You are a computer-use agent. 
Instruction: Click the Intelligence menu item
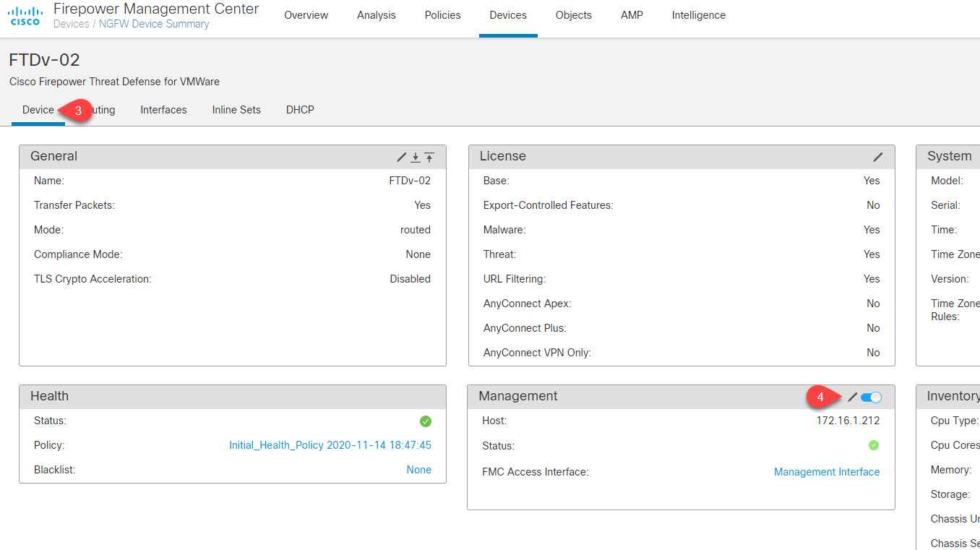[698, 14]
